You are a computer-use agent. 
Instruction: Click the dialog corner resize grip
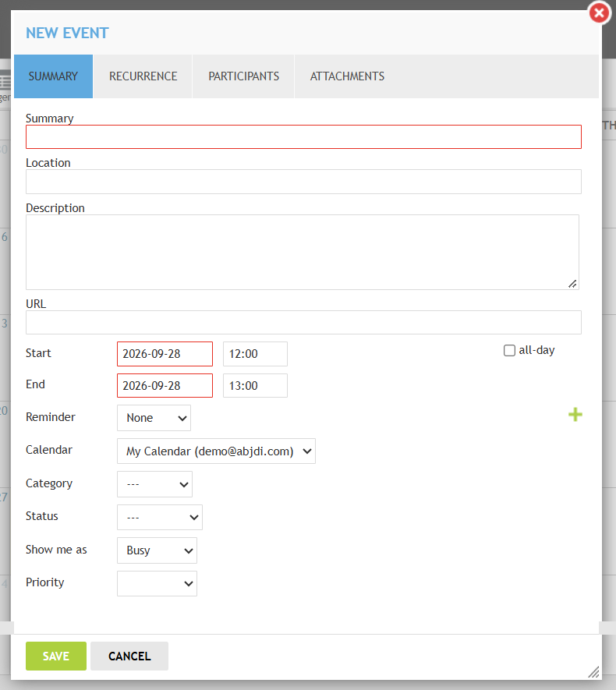(x=593, y=672)
